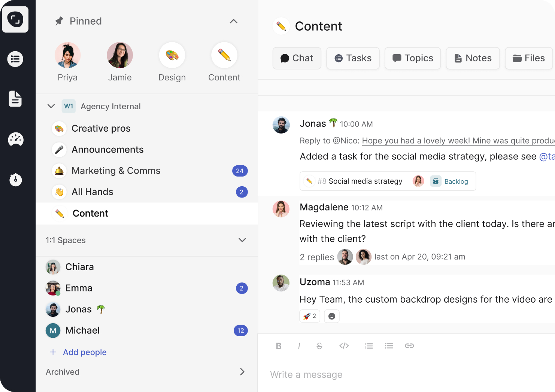Switch to the Topics tab

413,58
